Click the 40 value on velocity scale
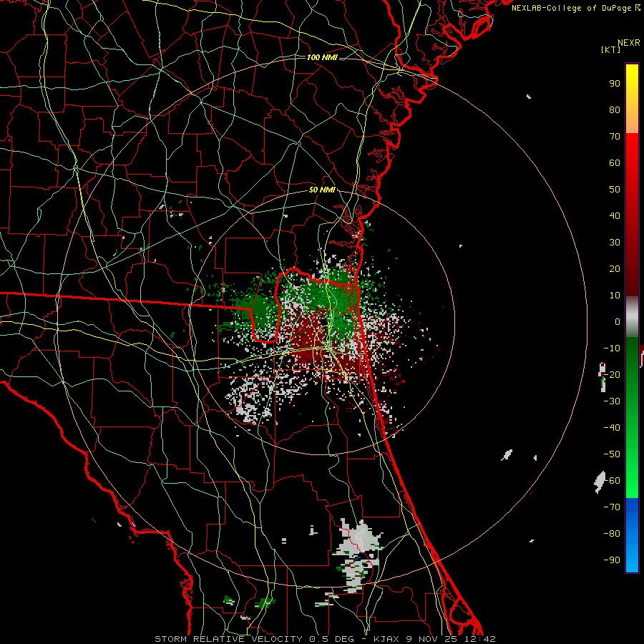Screen dimensions: 644x644 pos(615,216)
